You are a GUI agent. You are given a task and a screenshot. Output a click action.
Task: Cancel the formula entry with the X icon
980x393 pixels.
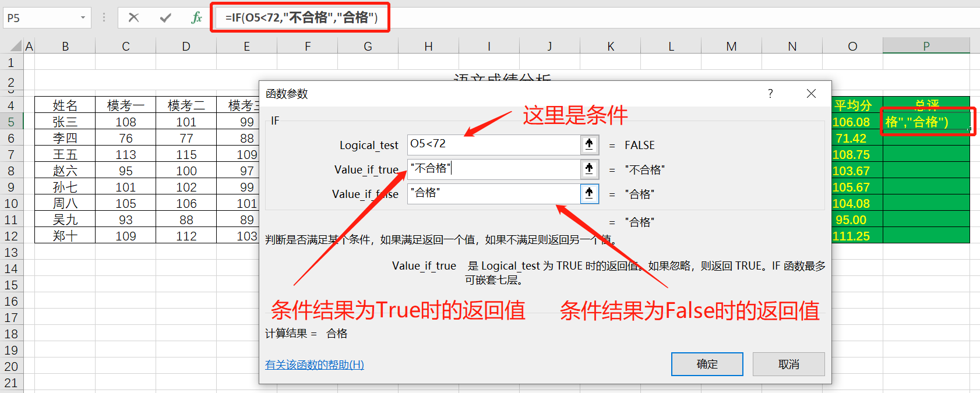click(x=134, y=17)
